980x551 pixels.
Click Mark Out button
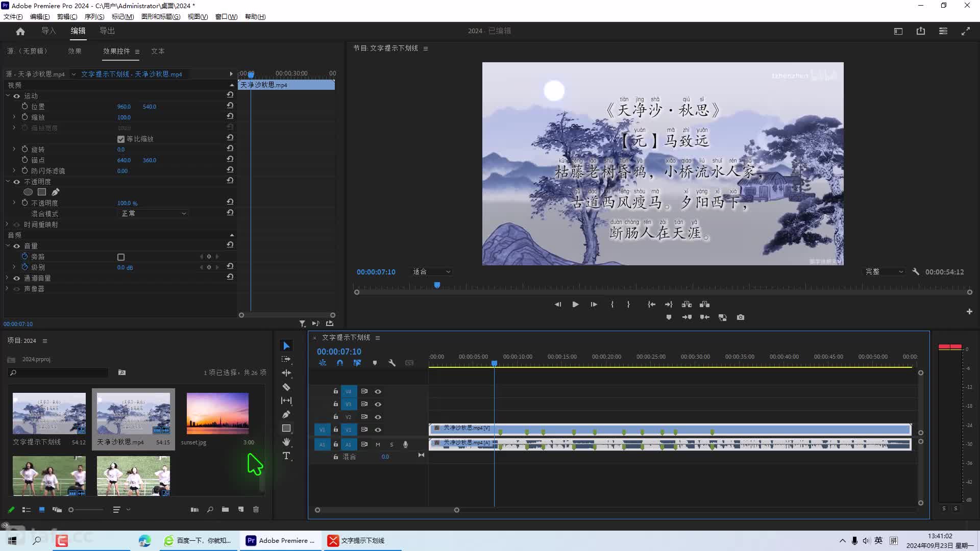click(x=628, y=305)
